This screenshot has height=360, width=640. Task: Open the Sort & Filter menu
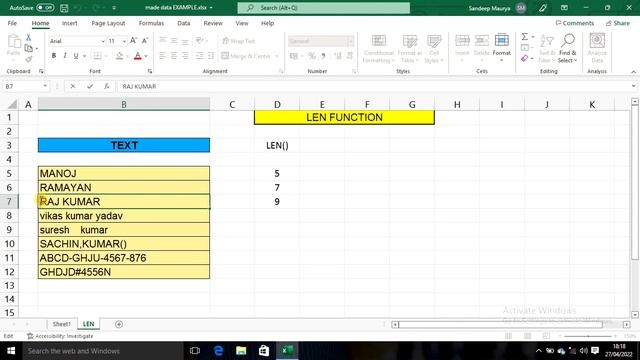coord(547,49)
